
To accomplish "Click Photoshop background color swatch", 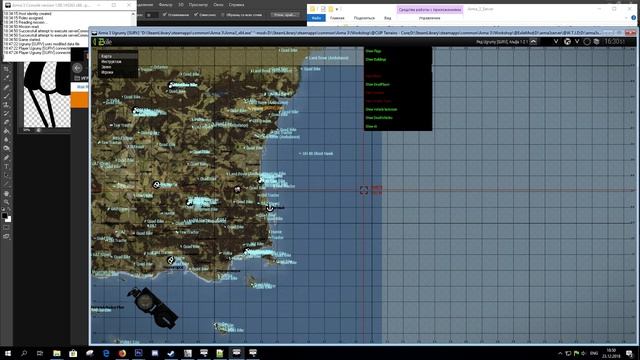I will point(9,220).
